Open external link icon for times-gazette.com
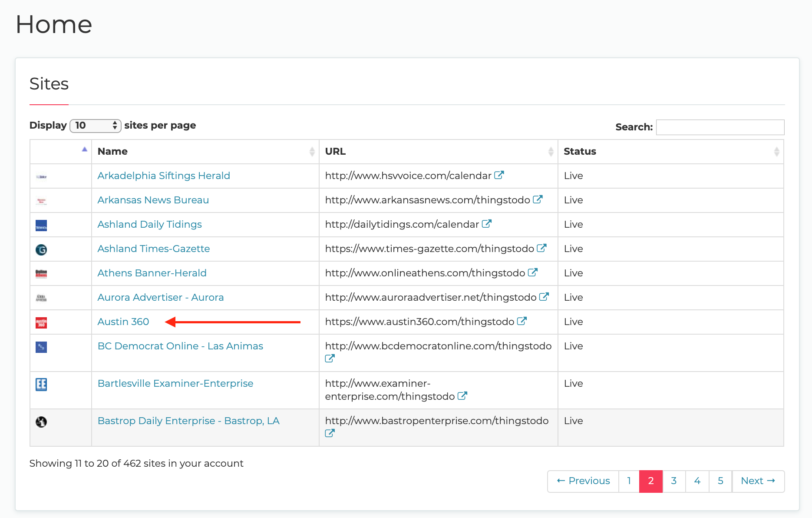Screen dimensions: 812x518 click(541, 248)
